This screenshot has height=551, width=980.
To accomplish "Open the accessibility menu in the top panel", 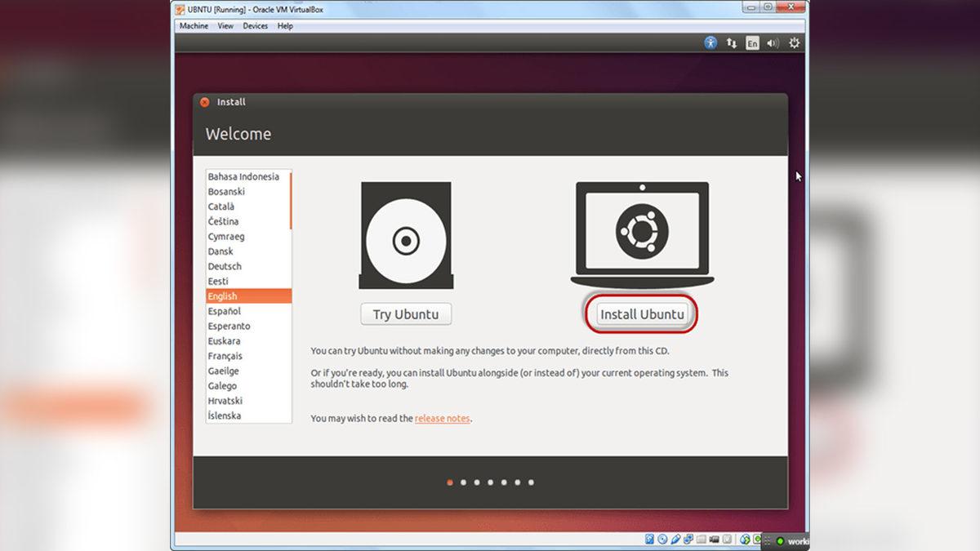I will 710,42.
